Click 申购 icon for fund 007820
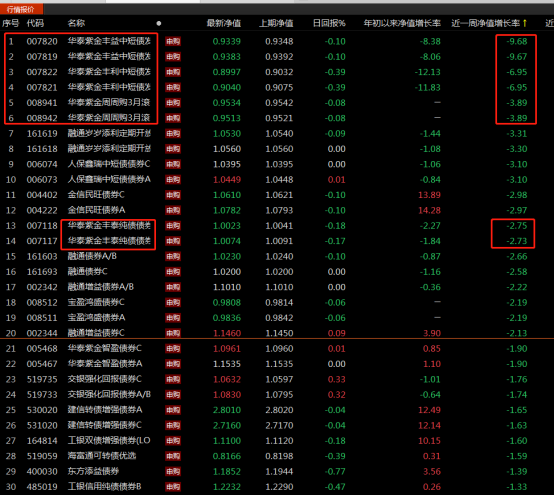This screenshot has width=554, height=495. pyautogui.click(x=173, y=41)
